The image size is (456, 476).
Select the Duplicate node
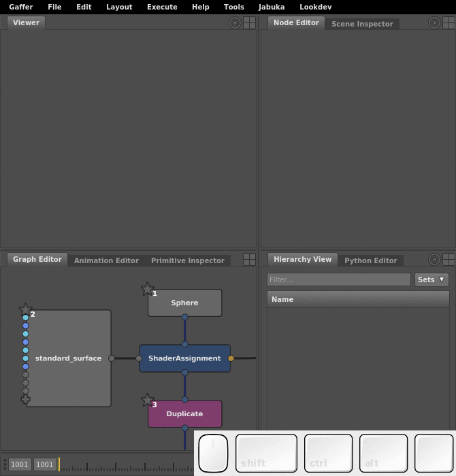coord(184,413)
